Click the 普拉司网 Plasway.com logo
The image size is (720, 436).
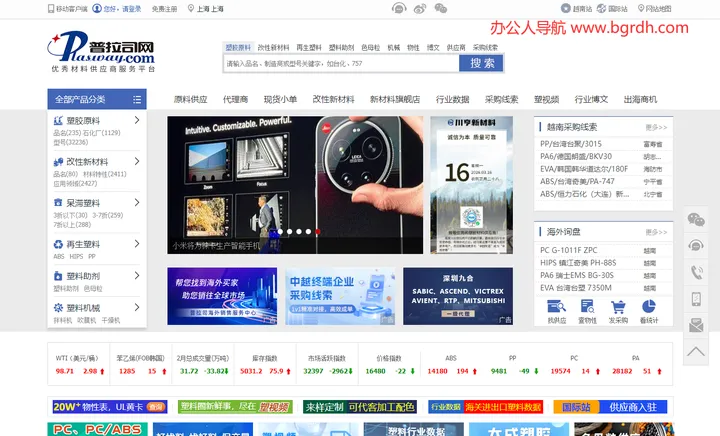click(x=101, y=51)
